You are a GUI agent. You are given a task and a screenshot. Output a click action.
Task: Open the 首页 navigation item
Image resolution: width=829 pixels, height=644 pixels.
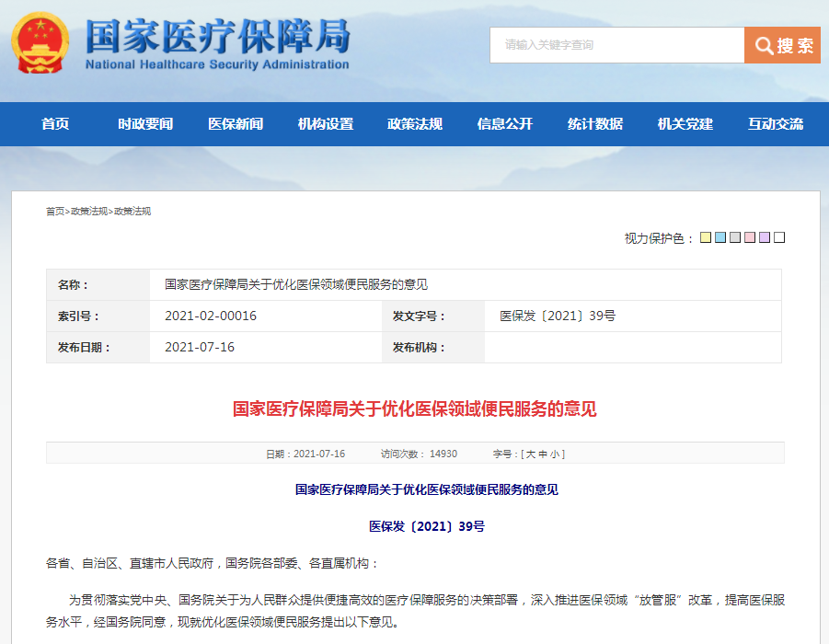55,124
